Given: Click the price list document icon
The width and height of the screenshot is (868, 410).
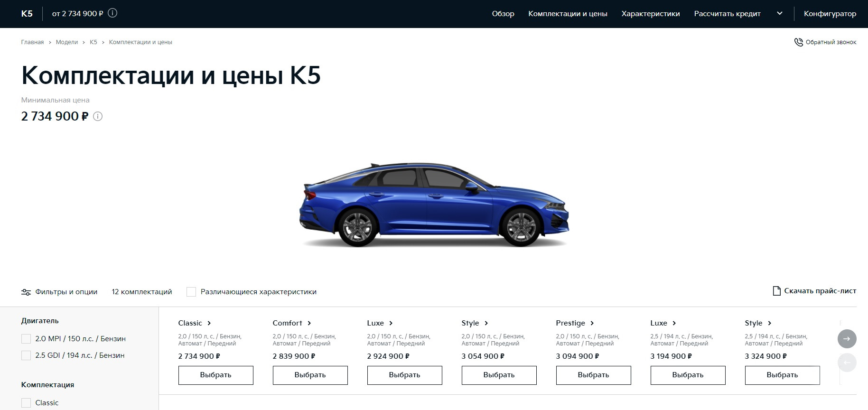Looking at the screenshot, I should (776, 291).
